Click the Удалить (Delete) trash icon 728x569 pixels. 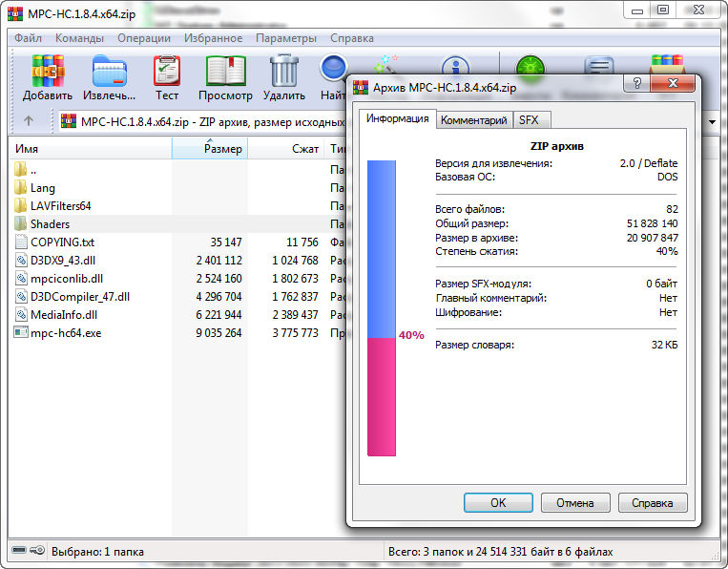[x=283, y=72]
